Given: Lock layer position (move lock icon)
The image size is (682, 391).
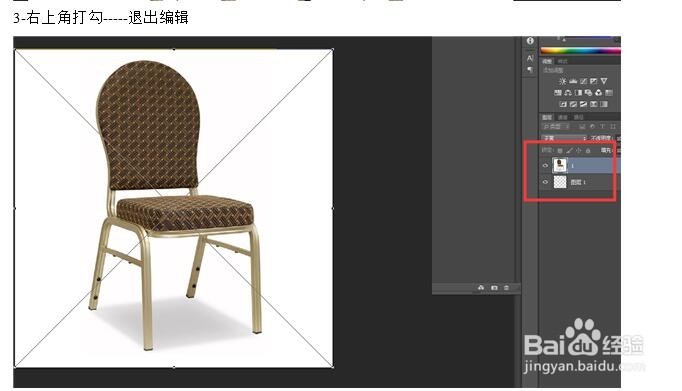Looking at the screenshot, I should pos(579,150).
